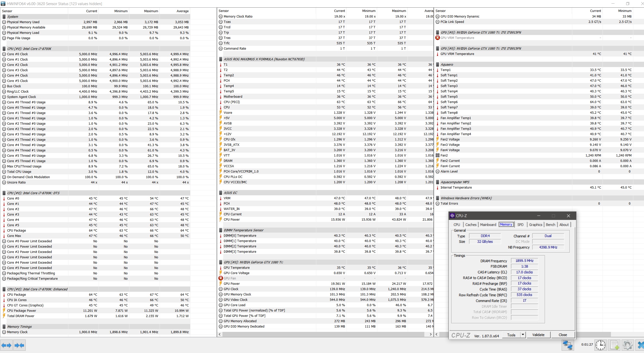This screenshot has height=353, width=644.
Task: Click the clock reset timer icon
Action: tap(600, 345)
